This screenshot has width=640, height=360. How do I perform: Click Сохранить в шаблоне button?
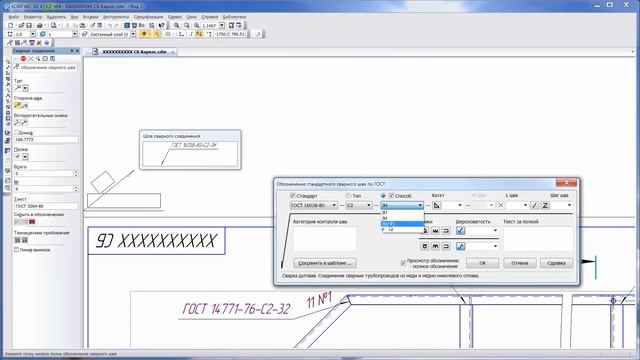coord(324,263)
